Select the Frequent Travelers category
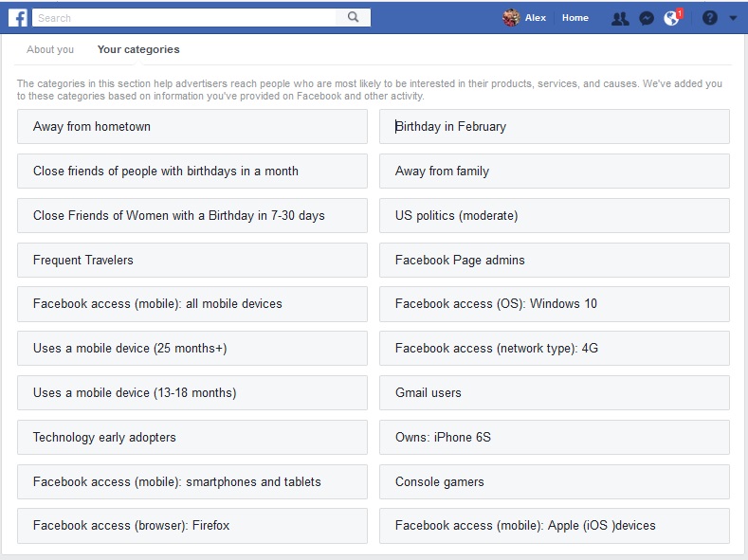The width and height of the screenshot is (748, 560). 192,261
